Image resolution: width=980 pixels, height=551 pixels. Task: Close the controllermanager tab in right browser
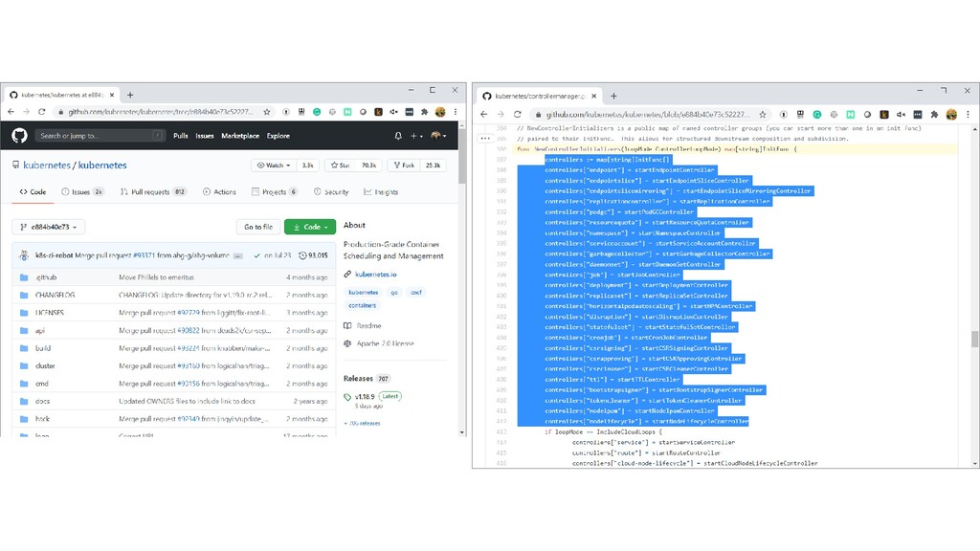[593, 97]
